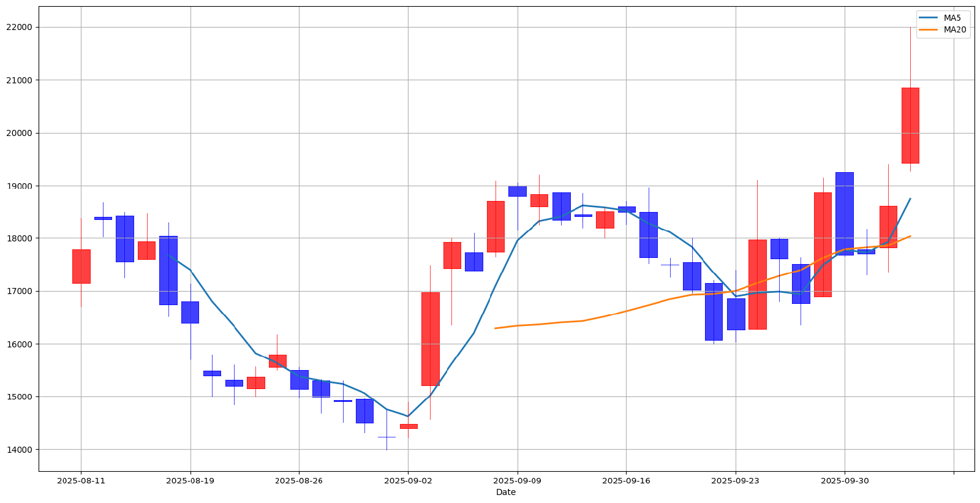The height and width of the screenshot is (503, 980).
Task: Click the rightmost red candle above 20000
Action: 910,126
